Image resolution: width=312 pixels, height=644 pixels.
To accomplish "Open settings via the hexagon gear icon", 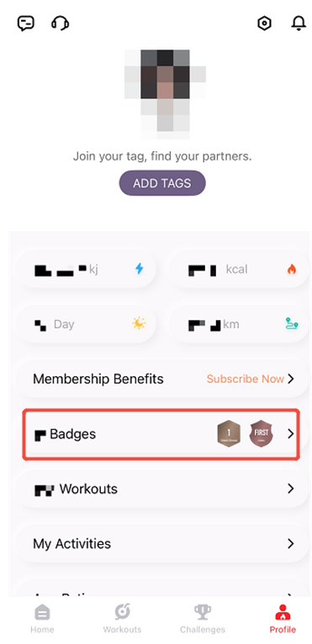I will [264, 24].
